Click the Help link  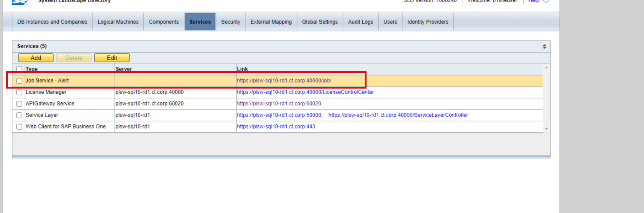(533, 1)
